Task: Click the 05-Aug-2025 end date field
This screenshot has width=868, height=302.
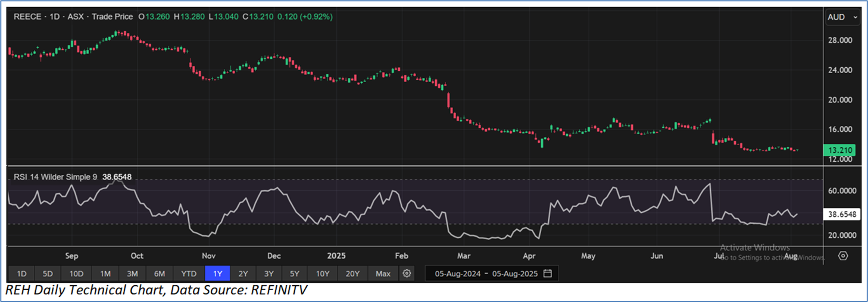Action: tap(513, 273)
